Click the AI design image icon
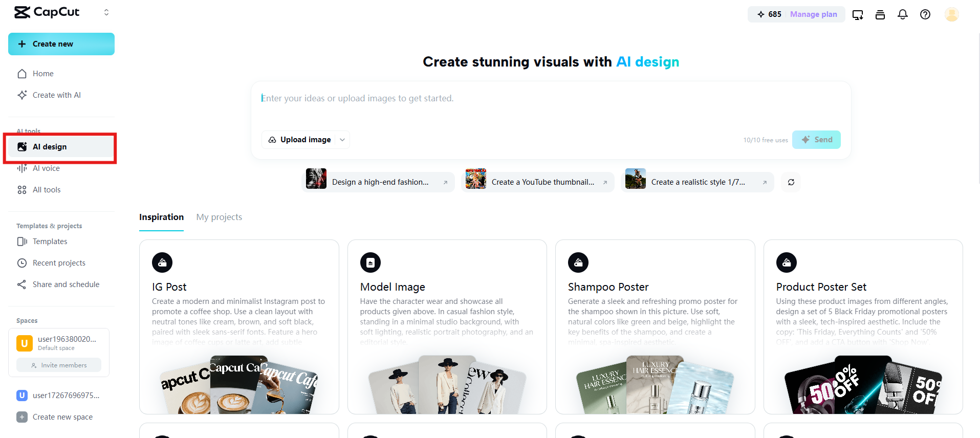 [22, 147]
